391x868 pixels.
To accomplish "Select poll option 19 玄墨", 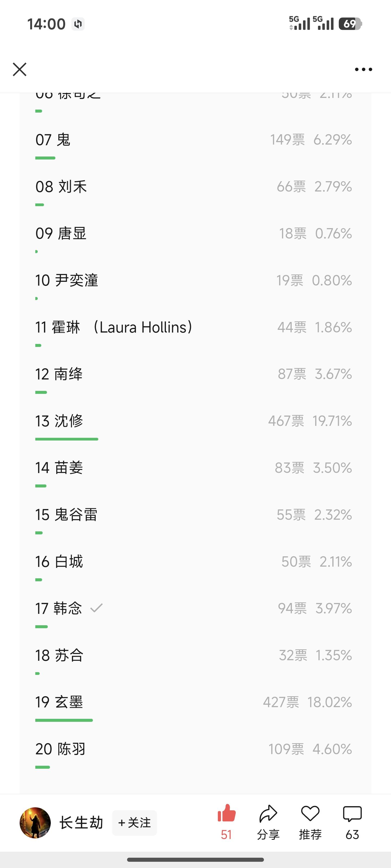I will [59, 702].
